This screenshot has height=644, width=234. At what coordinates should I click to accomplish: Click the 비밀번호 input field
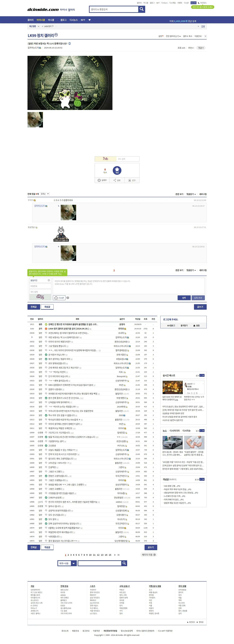(x=40, y=286)
